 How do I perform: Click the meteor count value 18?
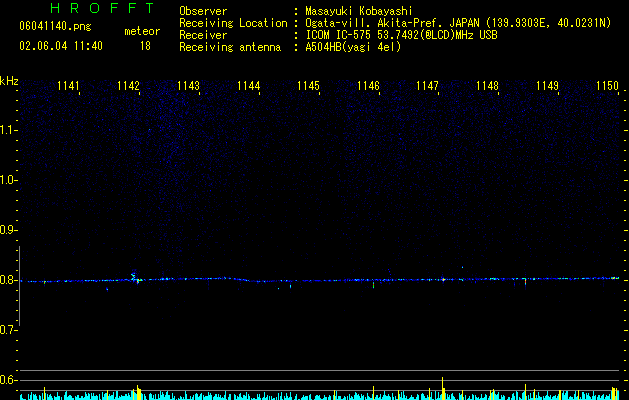[145, 46]
